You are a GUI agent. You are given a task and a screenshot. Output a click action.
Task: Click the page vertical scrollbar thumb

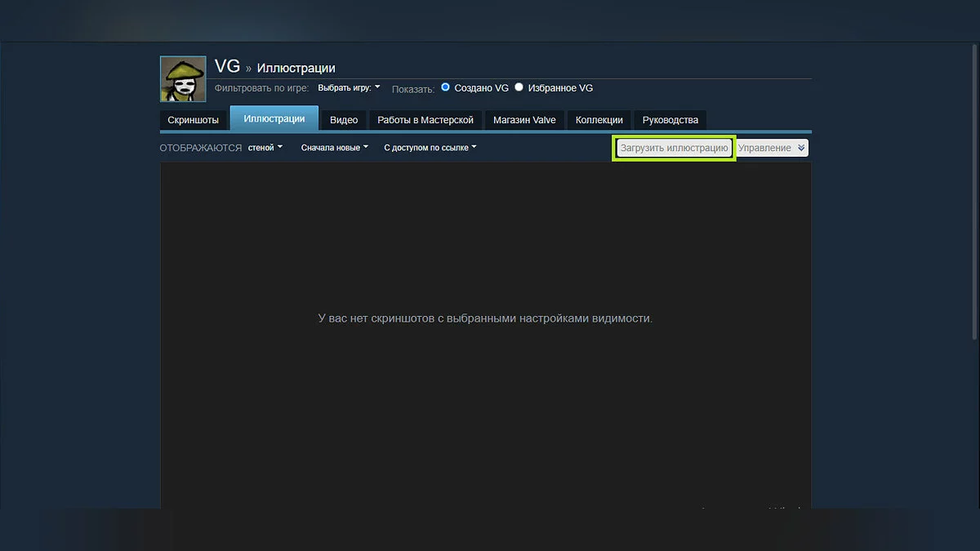coord(975,192)
